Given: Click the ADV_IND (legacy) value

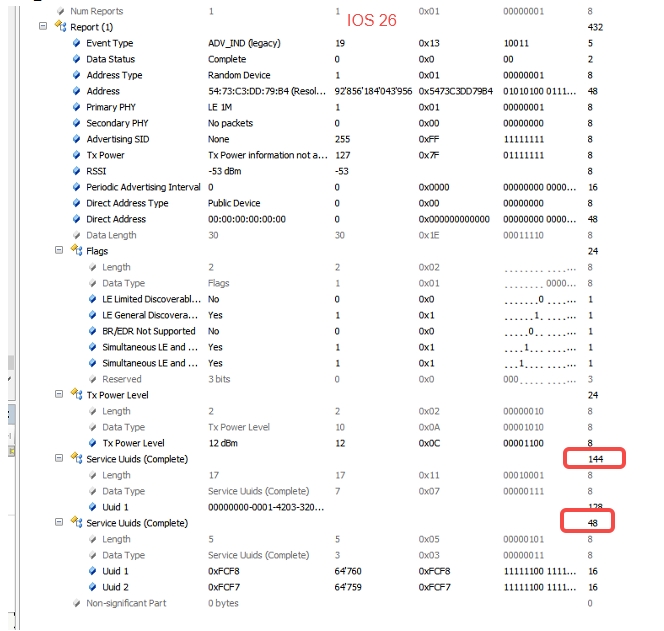Looking at the screenshot, I should click(244, 43).
